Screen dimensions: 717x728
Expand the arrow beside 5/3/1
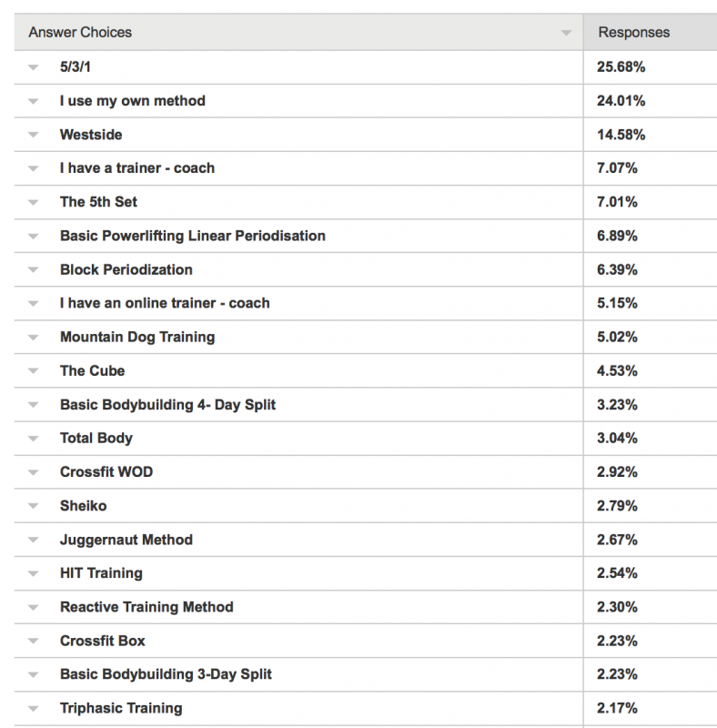33,67
